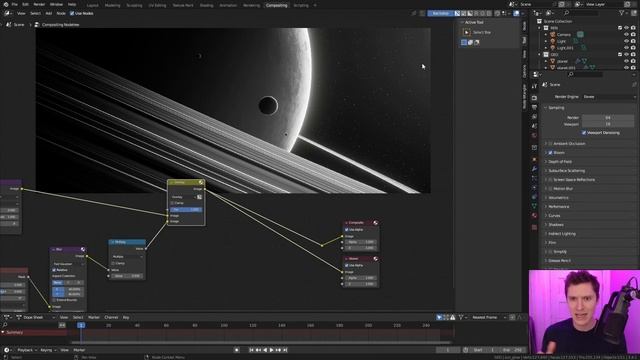Screen dimensions: 640x360
Task: Open the node editor Add menu
Action: tap(49, 13)
